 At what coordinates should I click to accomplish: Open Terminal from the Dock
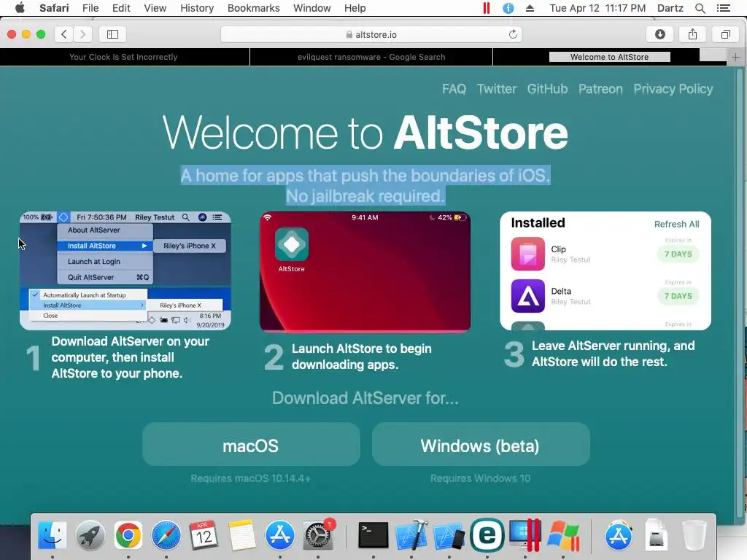tap(373, 535)
